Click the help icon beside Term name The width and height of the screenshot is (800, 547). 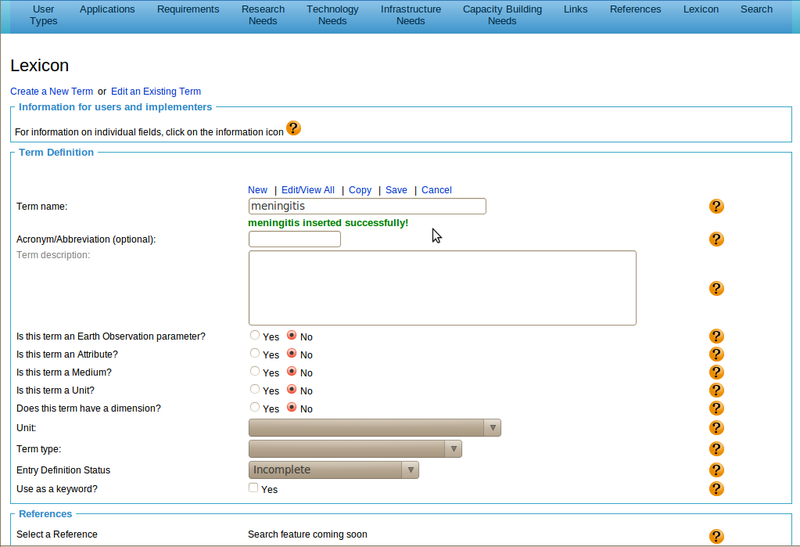(x=716, y=206)
